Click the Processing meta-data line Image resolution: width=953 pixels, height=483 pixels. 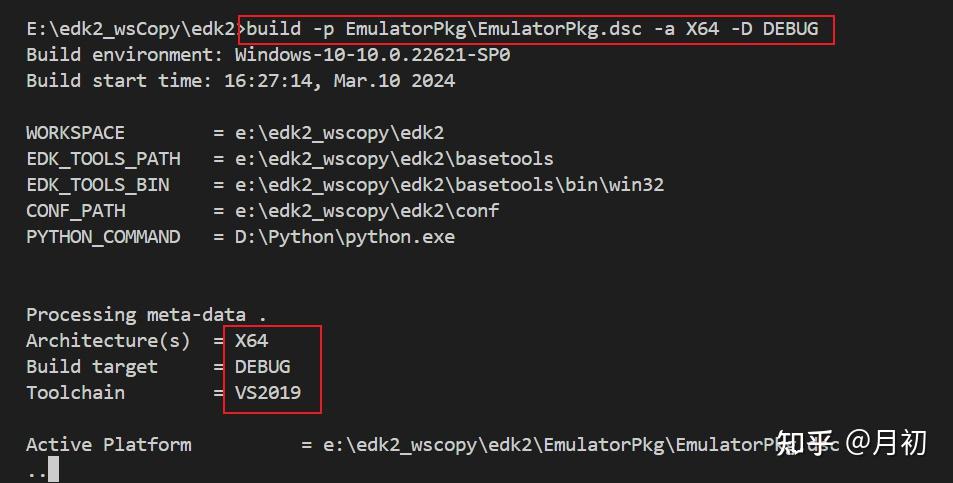tap(146, 315)
